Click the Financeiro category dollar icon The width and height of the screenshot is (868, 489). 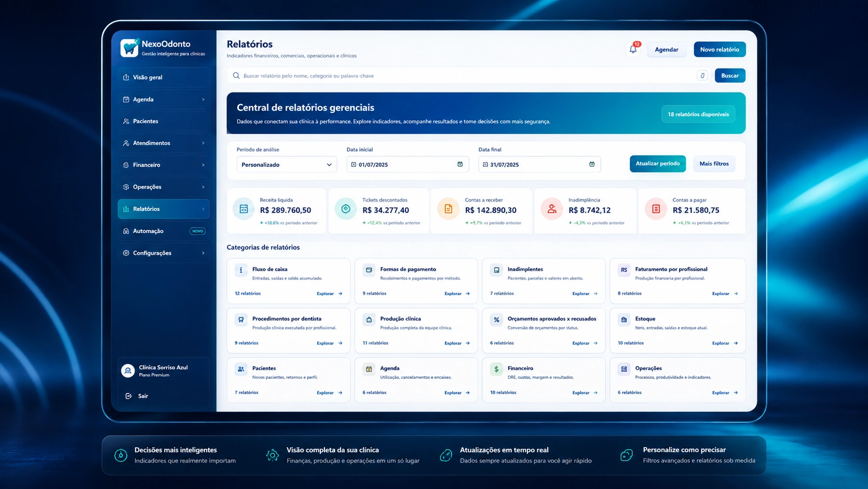(496, 369)
